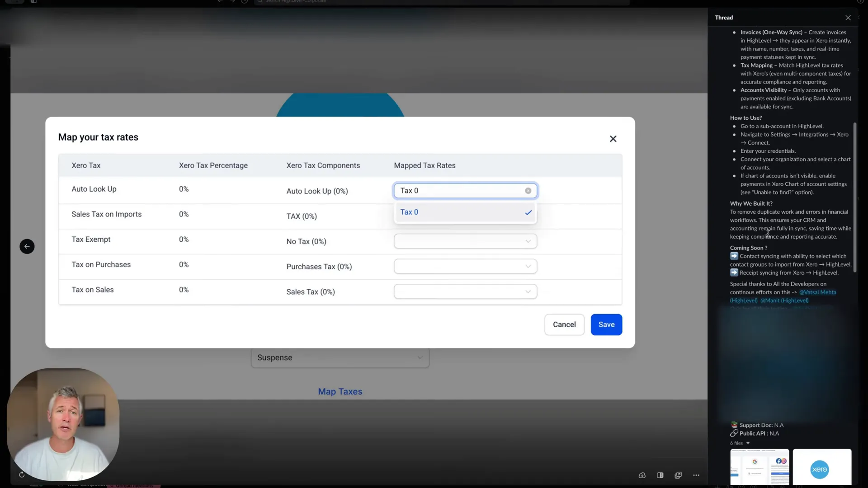Click the refresh icon beside the webcam bubble
Screen dimensions: 868x488
pyautogui.click(x=21, y=474)
